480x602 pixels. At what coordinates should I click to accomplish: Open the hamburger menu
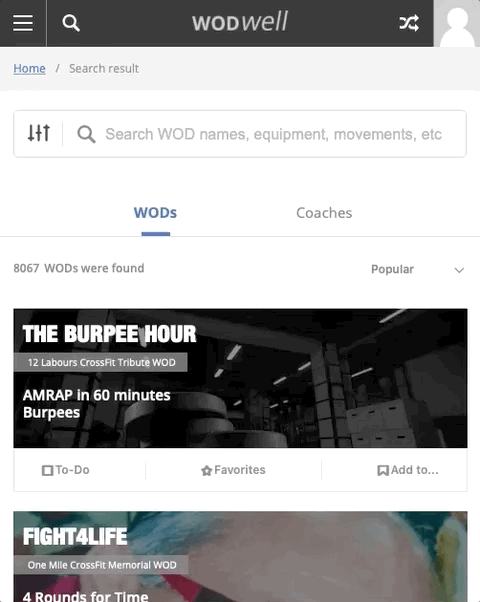23,23
